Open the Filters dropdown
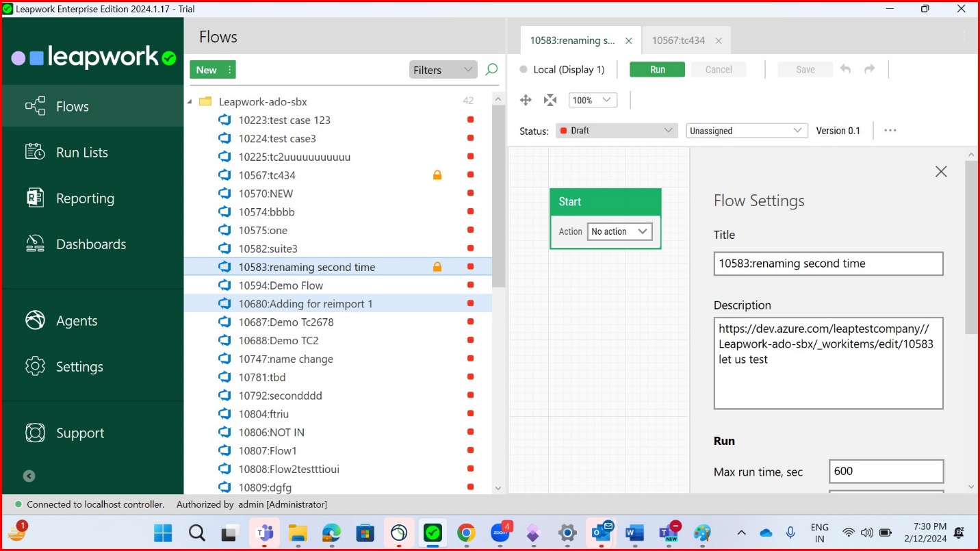The width and height of the screenshot is (980, 551). [443, 69]
